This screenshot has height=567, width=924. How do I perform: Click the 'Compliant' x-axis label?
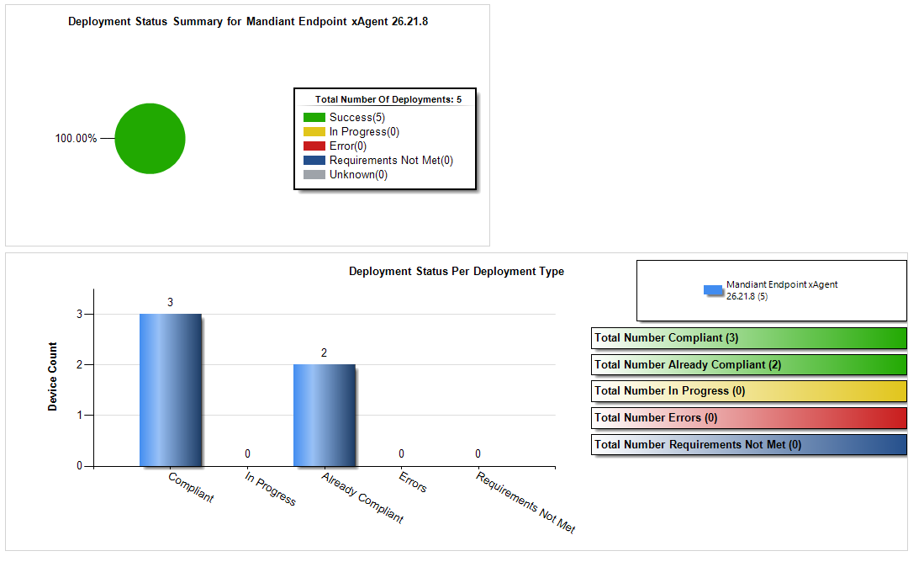click(191, 487)
